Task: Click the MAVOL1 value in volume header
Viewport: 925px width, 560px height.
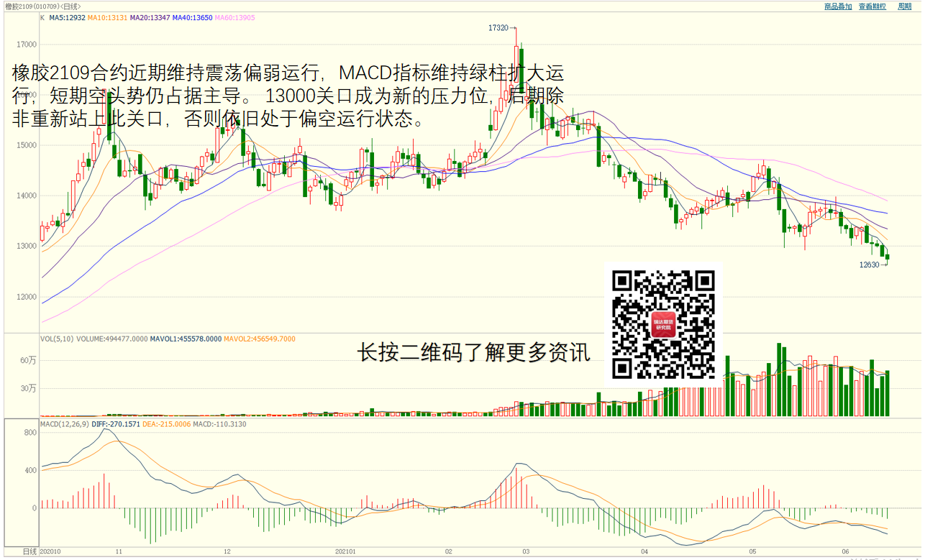Action: [186, 339]
